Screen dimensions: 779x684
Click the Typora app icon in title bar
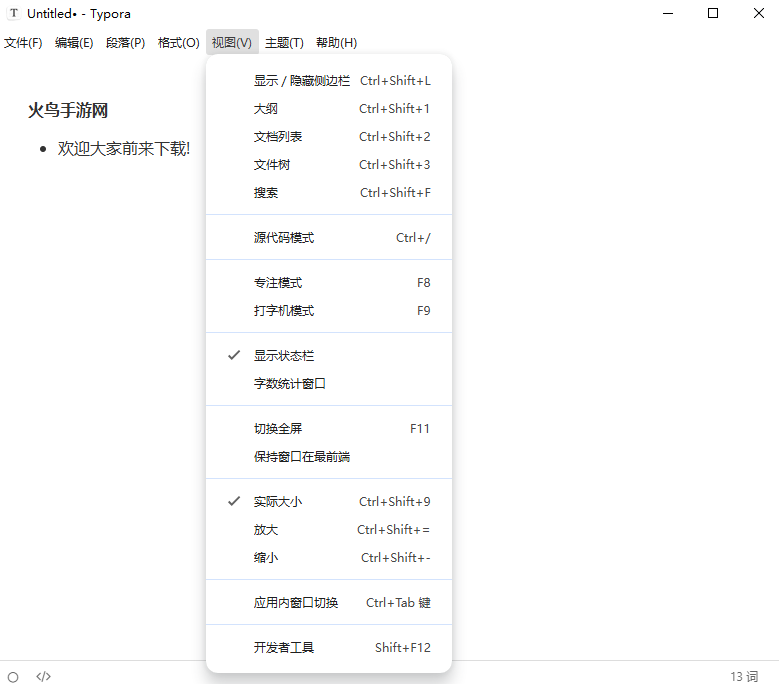[x=14, y=13]
